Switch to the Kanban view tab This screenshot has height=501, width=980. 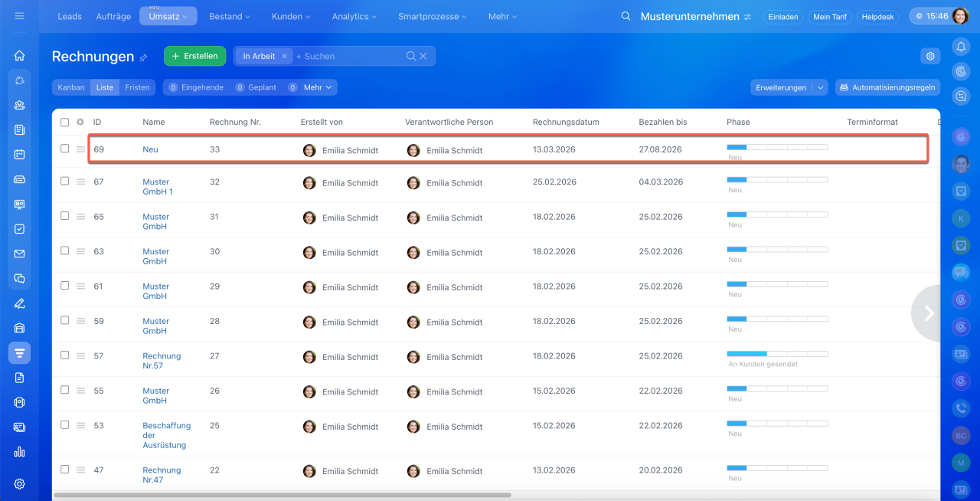71,87
